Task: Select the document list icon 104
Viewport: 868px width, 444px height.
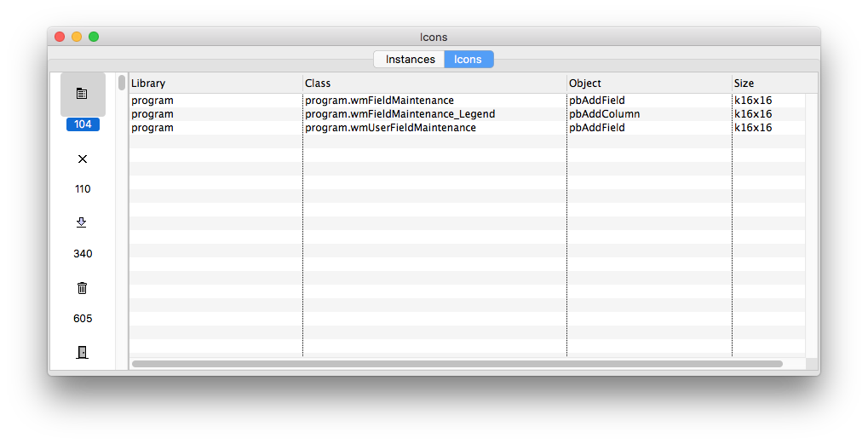Action: tap(83, 94)
